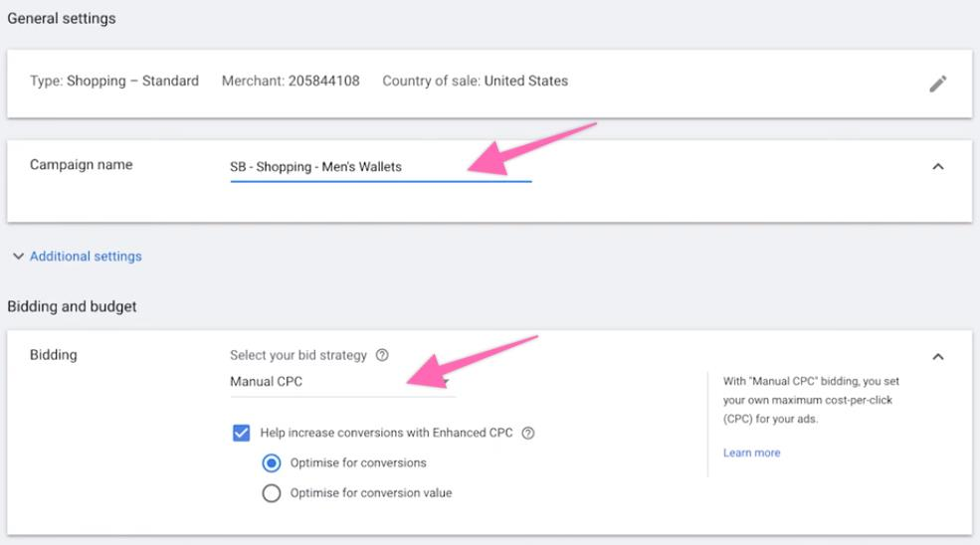Click the Campaign name section label

(x=81, y=165)
